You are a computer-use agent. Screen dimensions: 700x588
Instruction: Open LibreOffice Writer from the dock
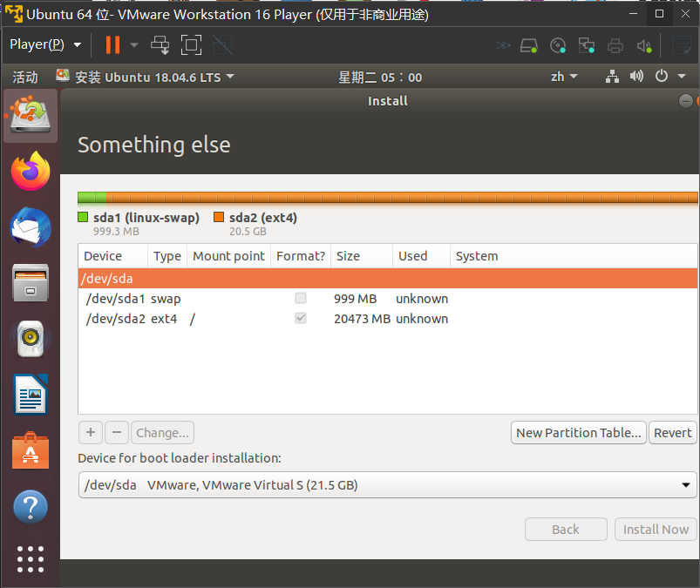click(x=31, y=395)
